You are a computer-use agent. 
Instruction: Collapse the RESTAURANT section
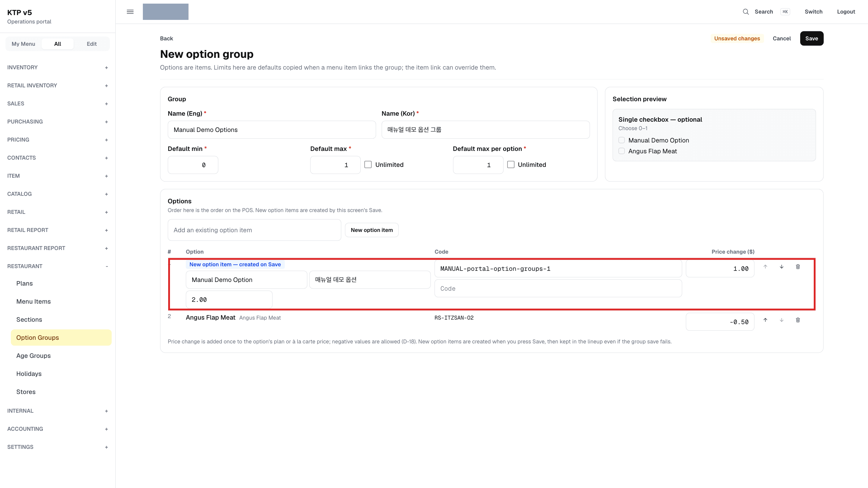[x=58, y=266]
